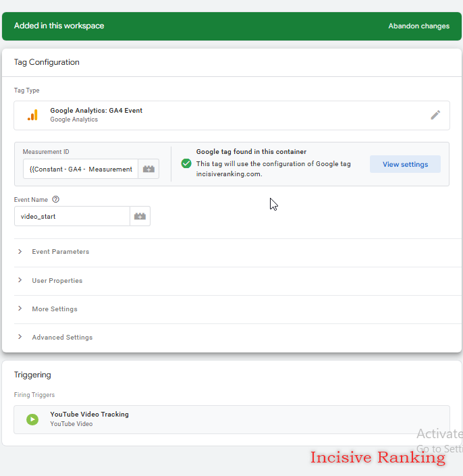This screenshot has height=476, width=463.
Task: Expand the Event Parameters section
Action: (x=238, y=252)
